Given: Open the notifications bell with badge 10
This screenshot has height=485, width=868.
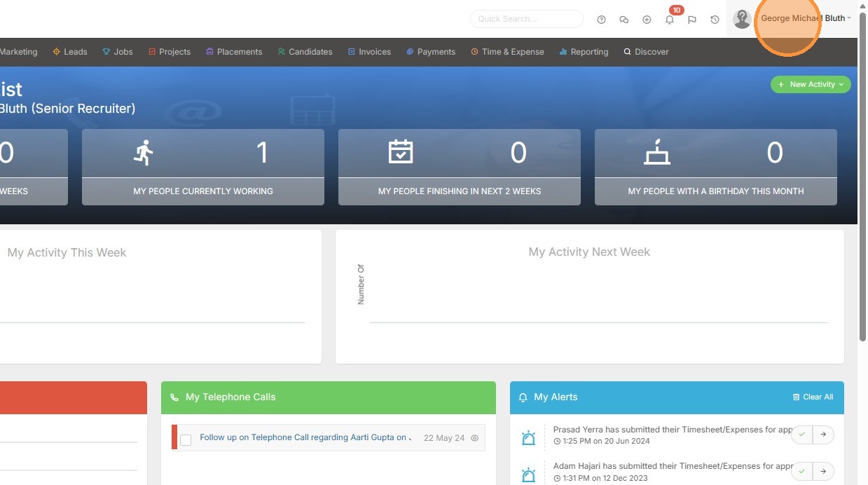Looking at the screenshot, I should tap(670, 20).
